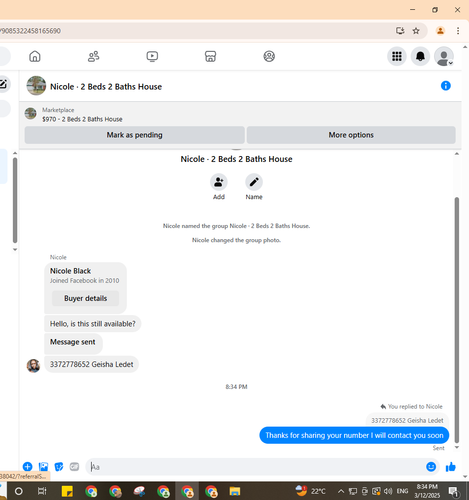
Task: Open Watch video tab icon
Action: click(x=152, y=56)
